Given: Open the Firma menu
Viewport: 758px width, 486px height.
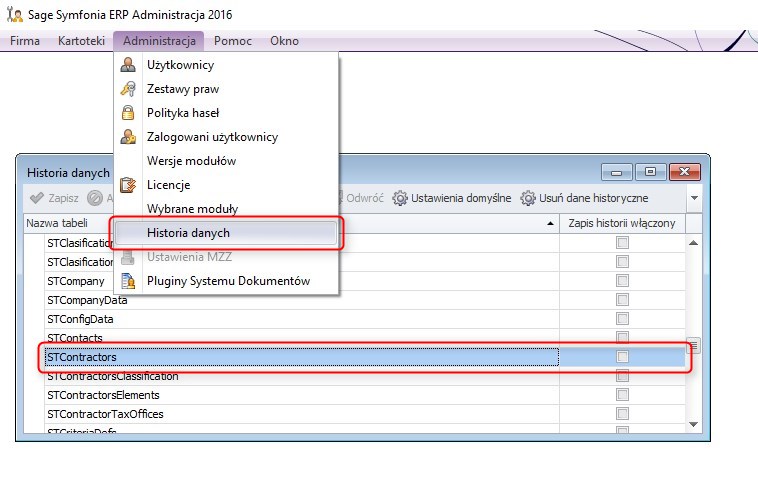Looking at the screenshot, I should pos(25,41).
